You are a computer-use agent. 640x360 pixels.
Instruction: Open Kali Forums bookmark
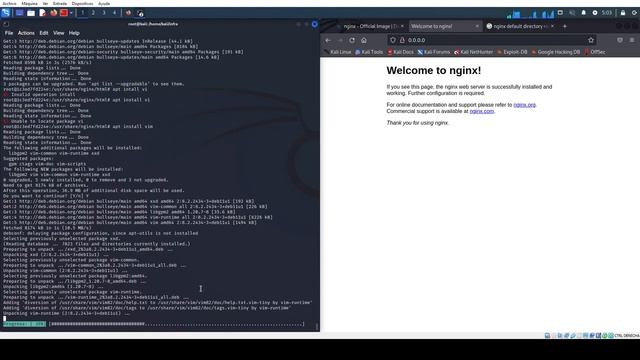tap(433, 52)
